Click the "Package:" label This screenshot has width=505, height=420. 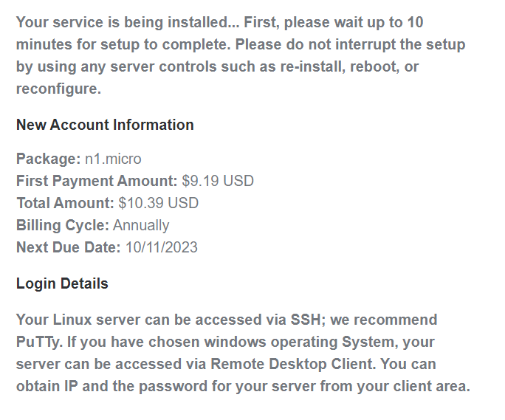click(48, 159)
